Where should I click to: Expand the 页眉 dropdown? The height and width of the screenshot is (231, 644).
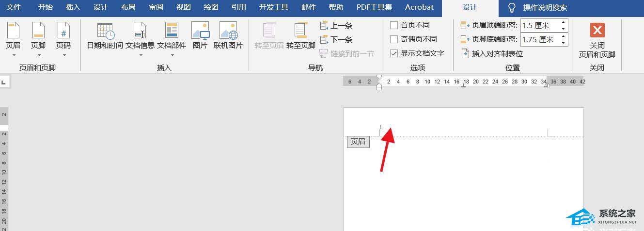click(x=13, y=55)
